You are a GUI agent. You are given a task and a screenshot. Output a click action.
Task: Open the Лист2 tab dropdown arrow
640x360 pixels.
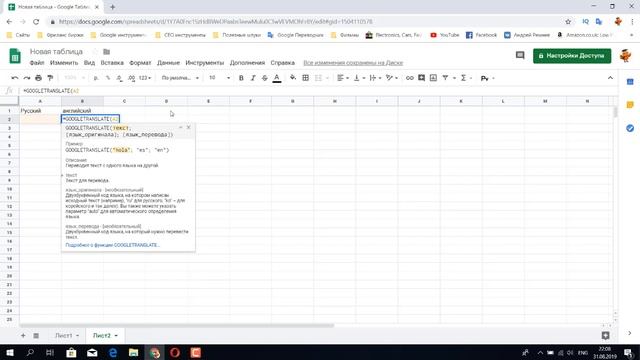click(x=116, y=336)
